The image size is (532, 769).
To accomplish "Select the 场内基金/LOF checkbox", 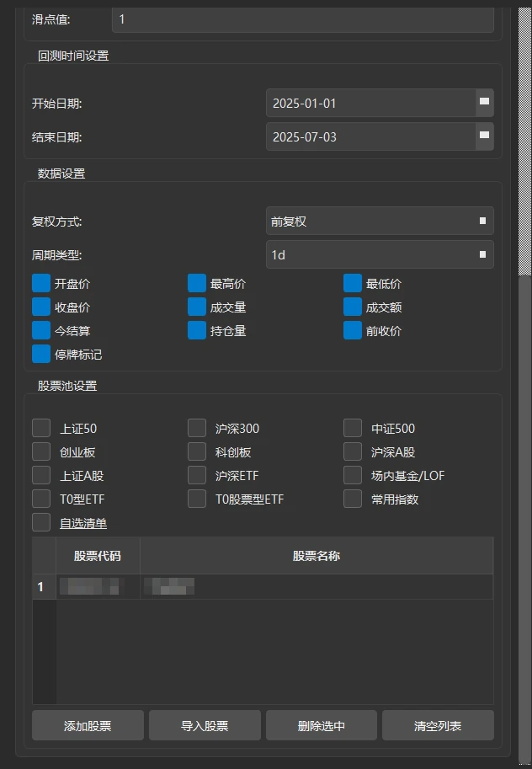I will click(353, 475).
